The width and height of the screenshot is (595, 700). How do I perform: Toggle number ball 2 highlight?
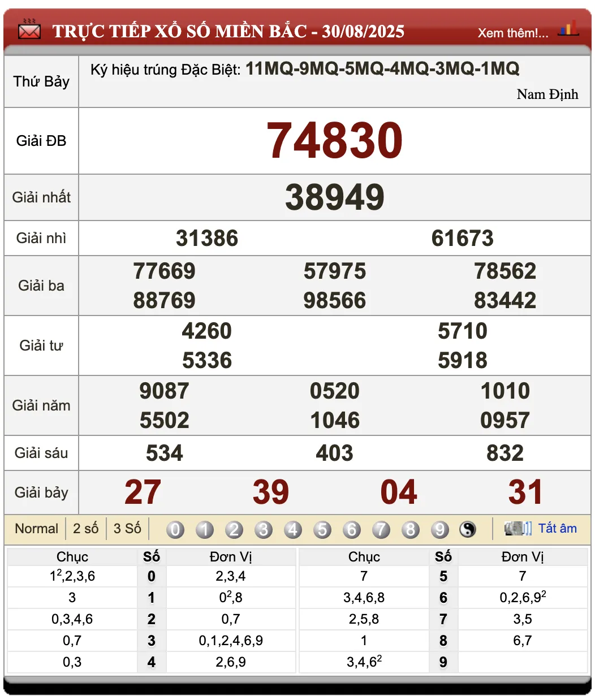[234, 530]
